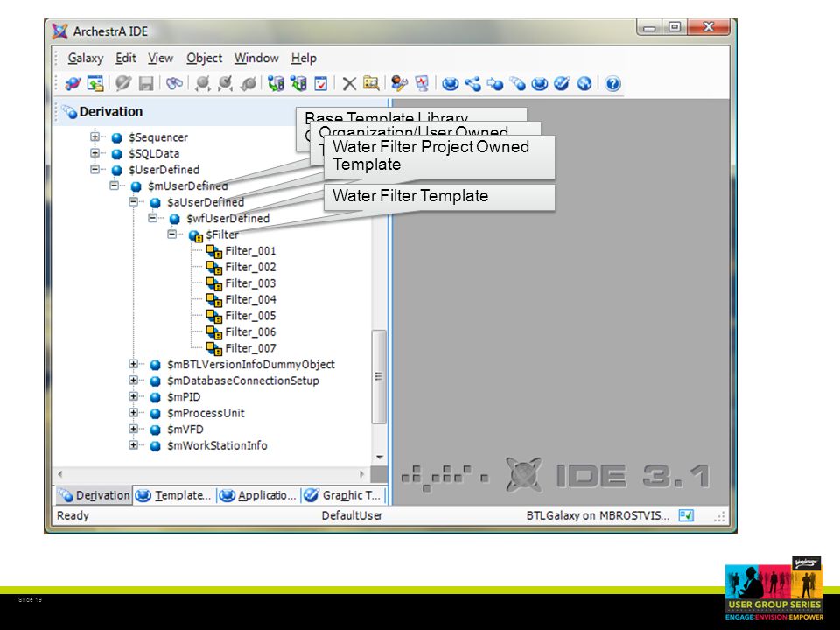Click the Deploy toolbar icon

[276, 84]
